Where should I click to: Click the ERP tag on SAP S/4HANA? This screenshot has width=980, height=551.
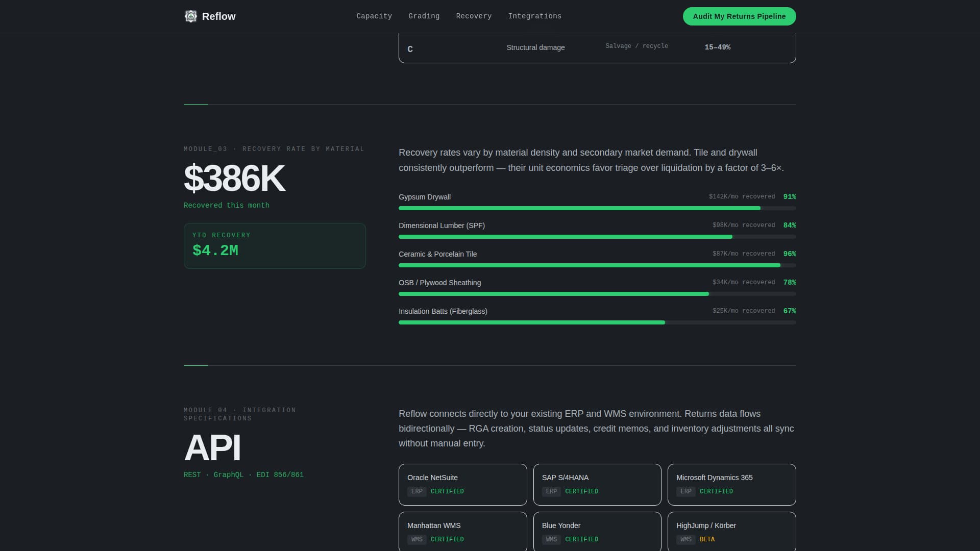pyautogui.click(x=551, y=491)
